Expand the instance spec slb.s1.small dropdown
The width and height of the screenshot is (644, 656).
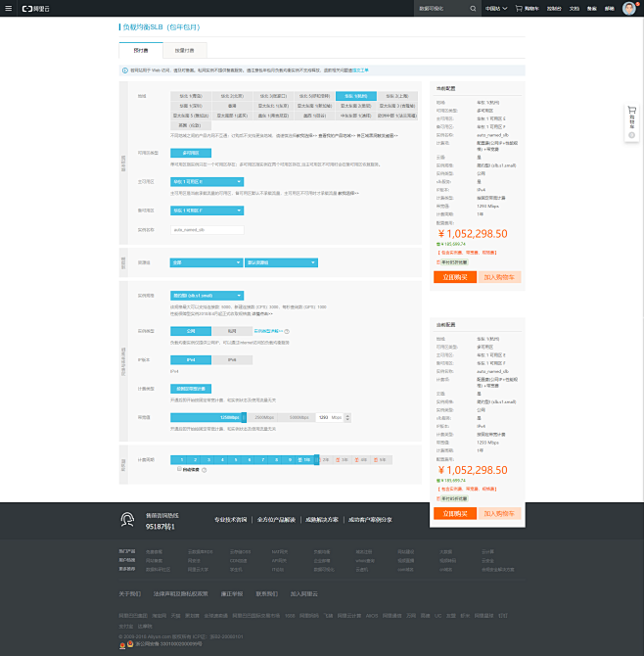tap(207, 295)
